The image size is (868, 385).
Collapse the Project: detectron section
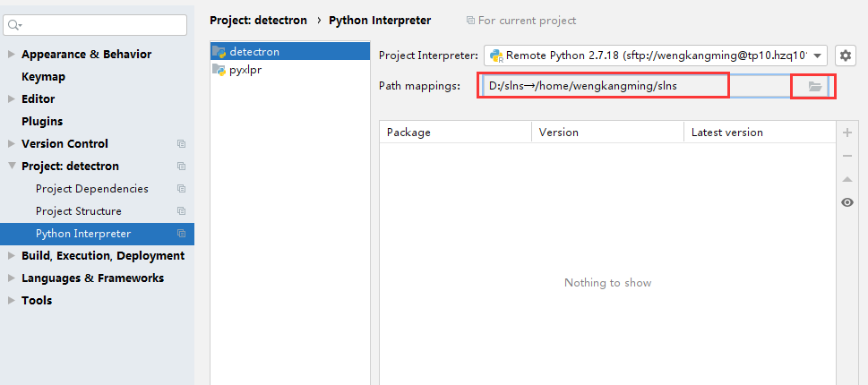tap(12, 167)
